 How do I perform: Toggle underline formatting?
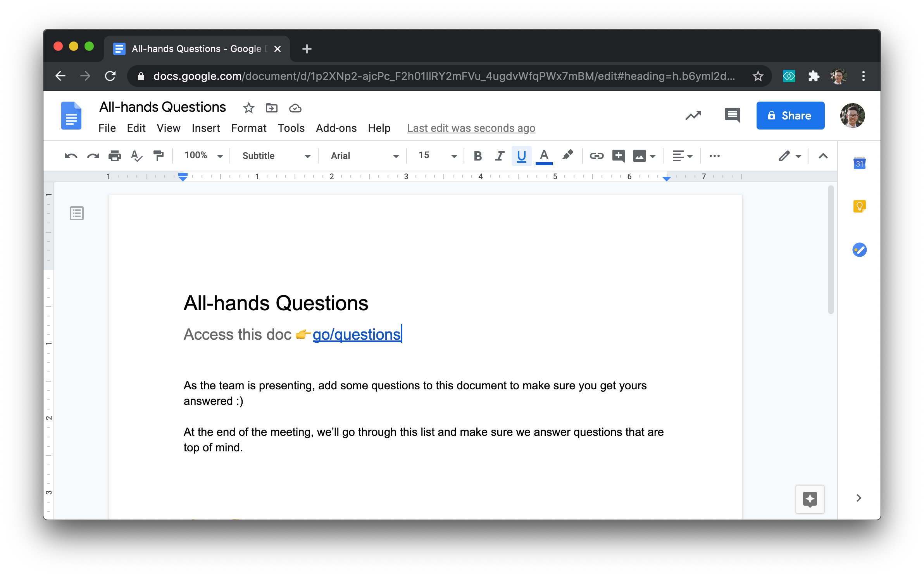521,156
